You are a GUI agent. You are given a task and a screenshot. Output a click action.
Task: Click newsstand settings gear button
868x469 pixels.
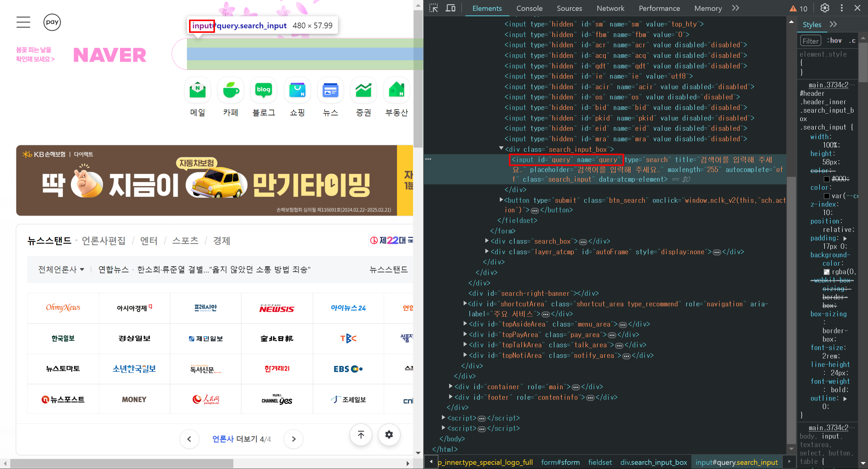tap(389, 435)
